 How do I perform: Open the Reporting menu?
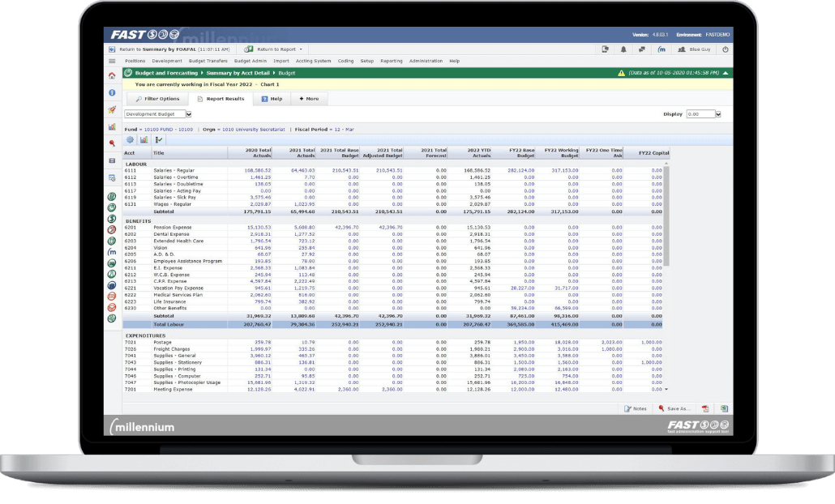click(392, 62)
